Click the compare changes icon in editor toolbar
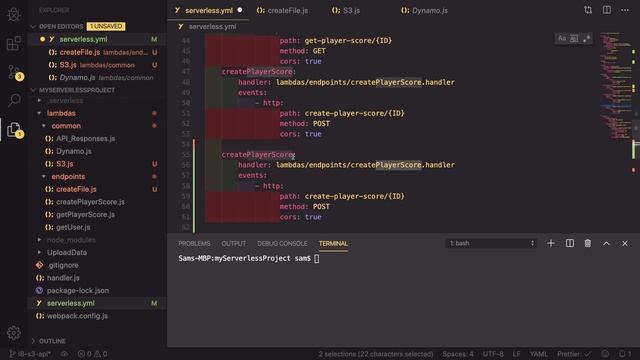 coord(588,10)
